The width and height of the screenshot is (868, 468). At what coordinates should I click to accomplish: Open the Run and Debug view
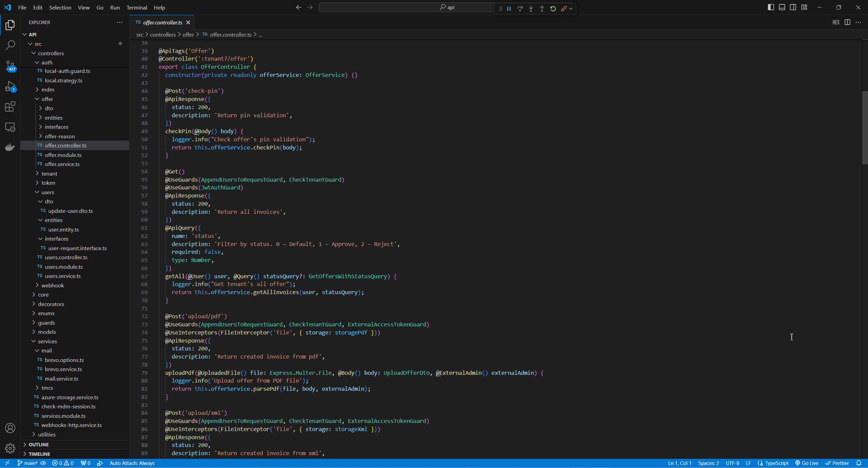(10, 86)
